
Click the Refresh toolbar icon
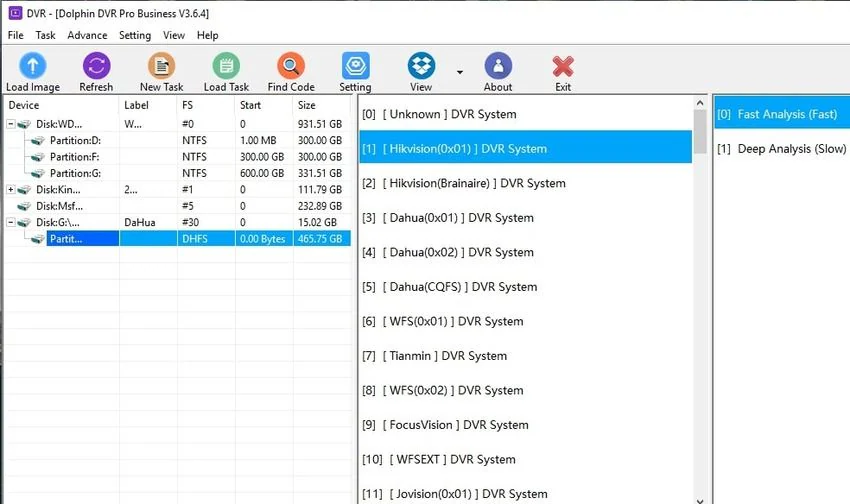[x=96, y=66]
